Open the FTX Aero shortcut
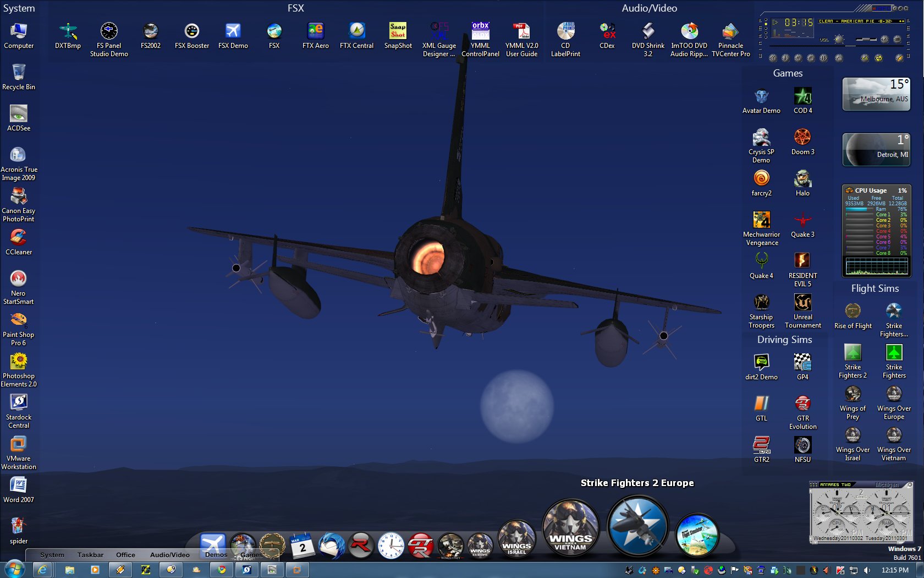The width and height of the screenshot is (924, 578). coord(316,36)
